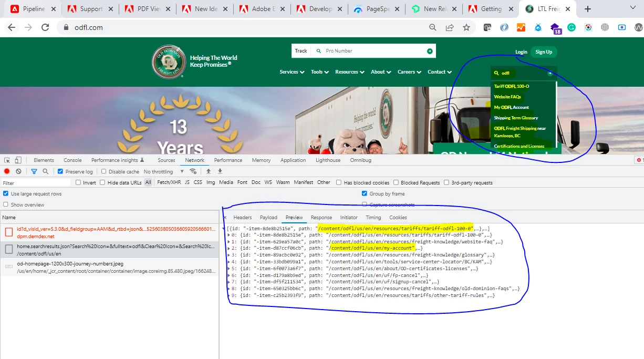Check Has blocked cookies checkbox
Image resolution: width=644 pixels, height=359 pixels.
[339, 182]
